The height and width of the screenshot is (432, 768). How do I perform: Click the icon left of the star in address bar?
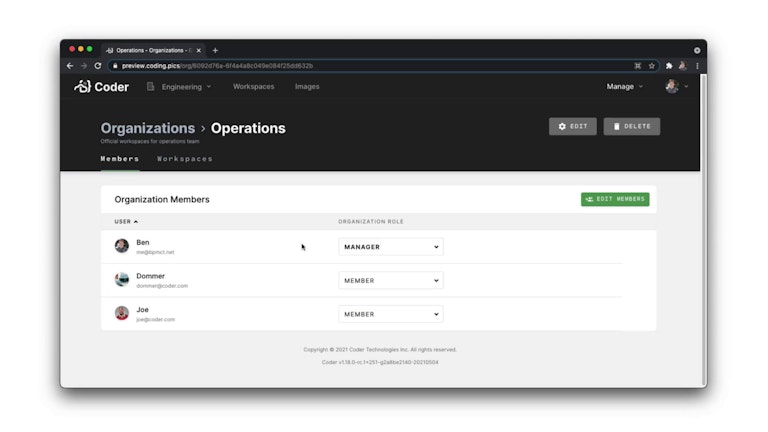[638, 66]
